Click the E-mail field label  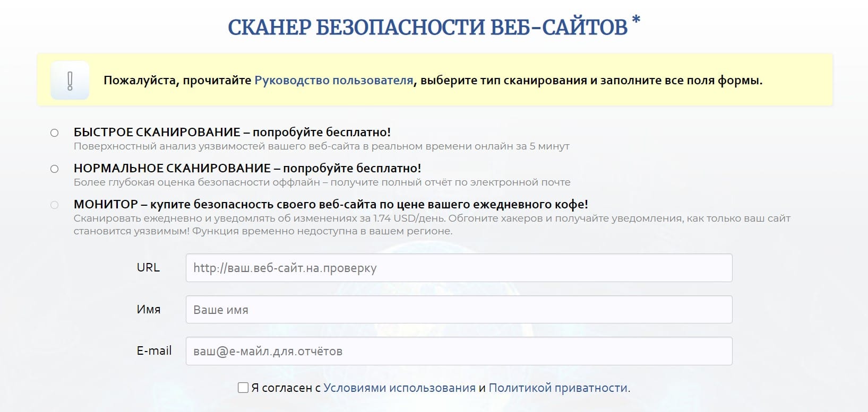pyautogui.click(x=154, y=351)
